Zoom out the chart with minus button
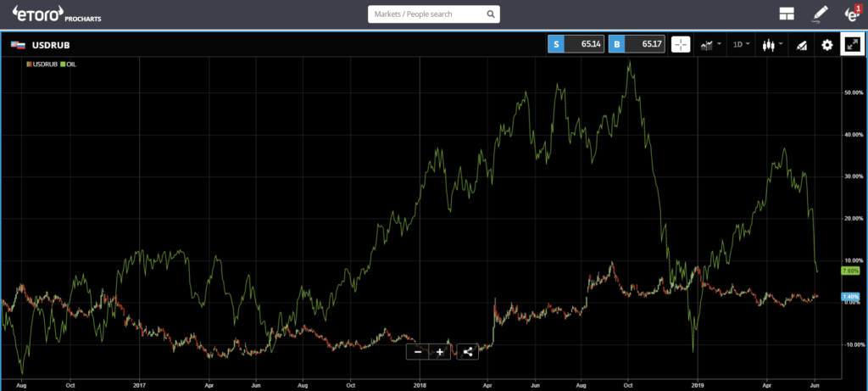Viewport: 868px width, 391px height. [x=418, y=352]
